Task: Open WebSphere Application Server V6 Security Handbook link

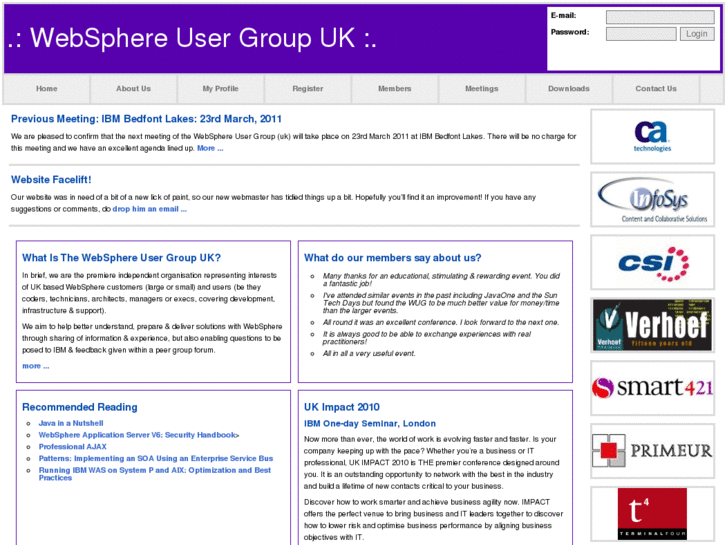Action: (x=139, y=435)
